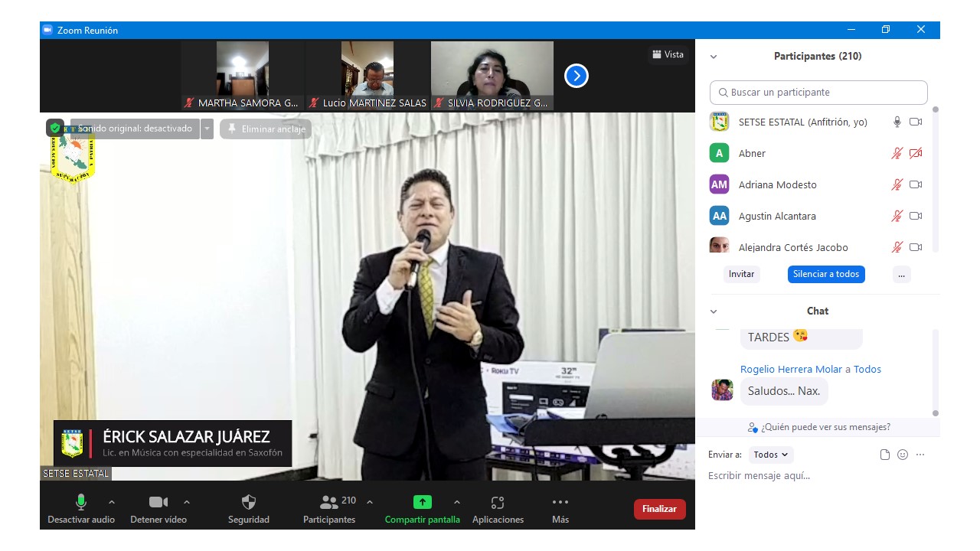Select MARTHA SAMORA video thumbnail
The height and width of the screenshot is (551, 980).
click(242, 76)
